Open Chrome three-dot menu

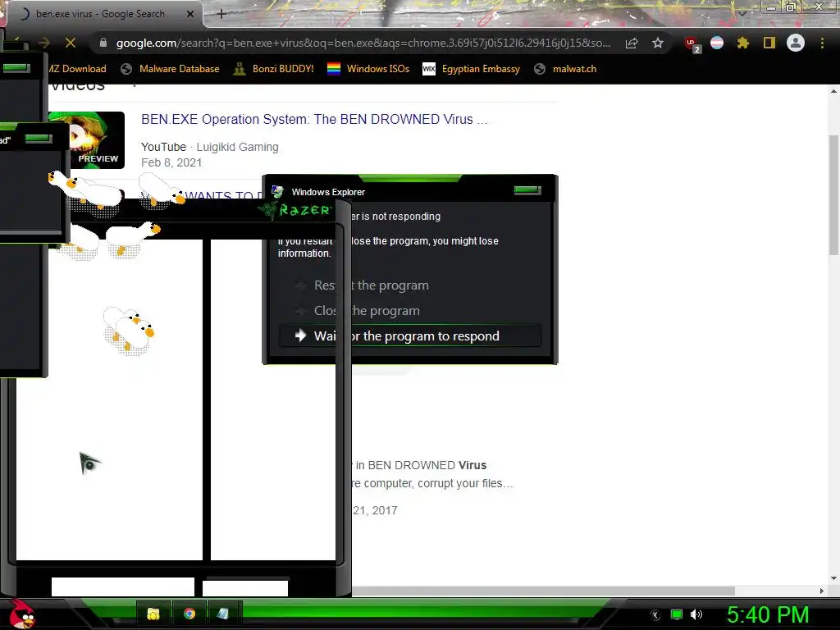point(822,43)
